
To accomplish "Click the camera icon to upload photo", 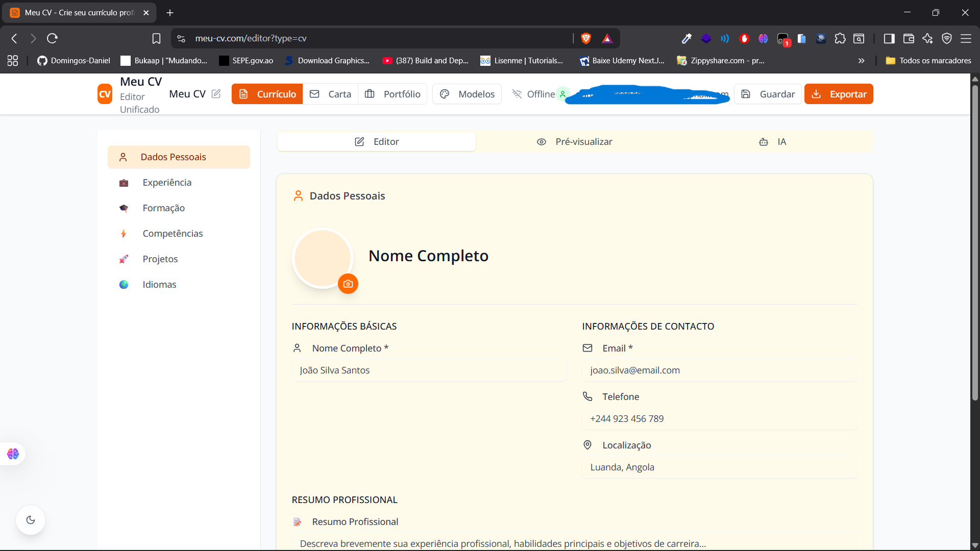I will click(348, 284).
